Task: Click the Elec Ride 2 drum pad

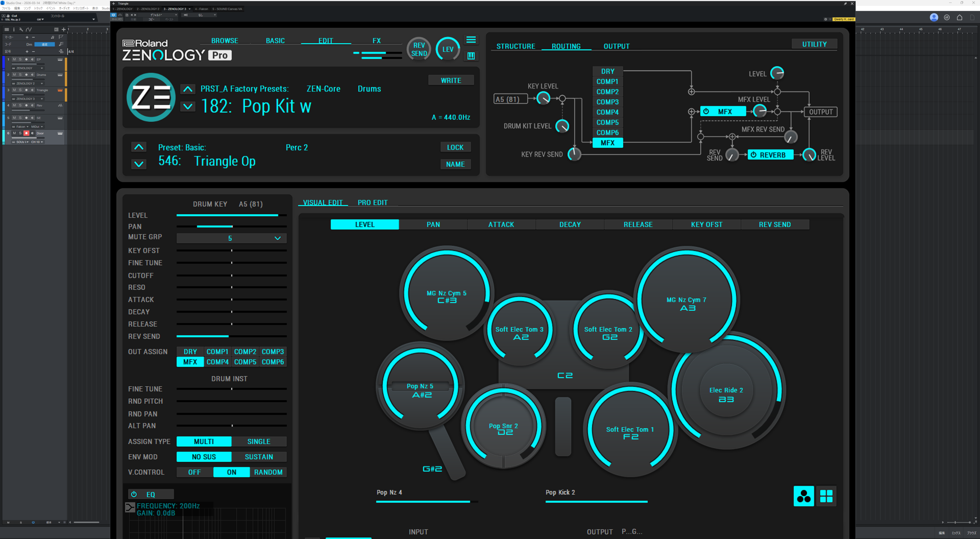Action: click(x=726, y=394)
